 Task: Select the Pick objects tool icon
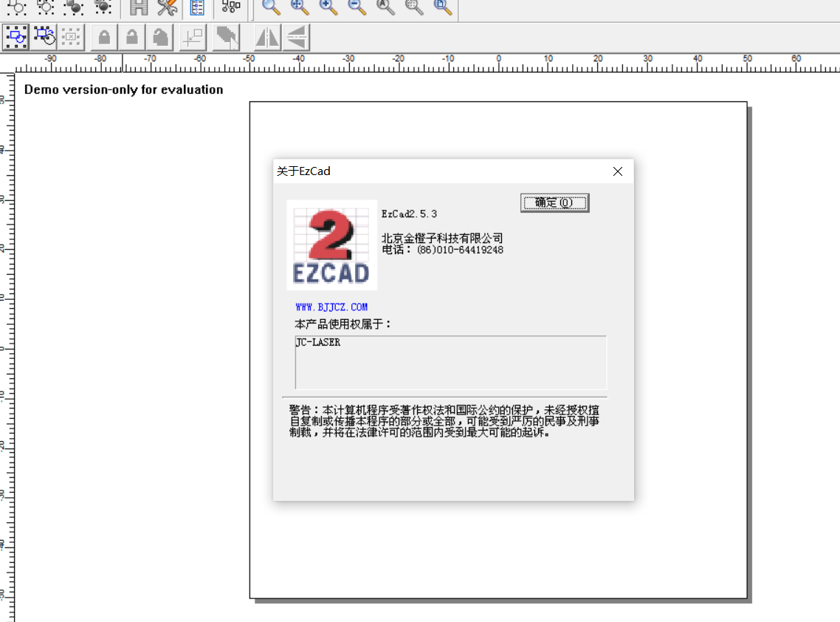coord(16,38)
